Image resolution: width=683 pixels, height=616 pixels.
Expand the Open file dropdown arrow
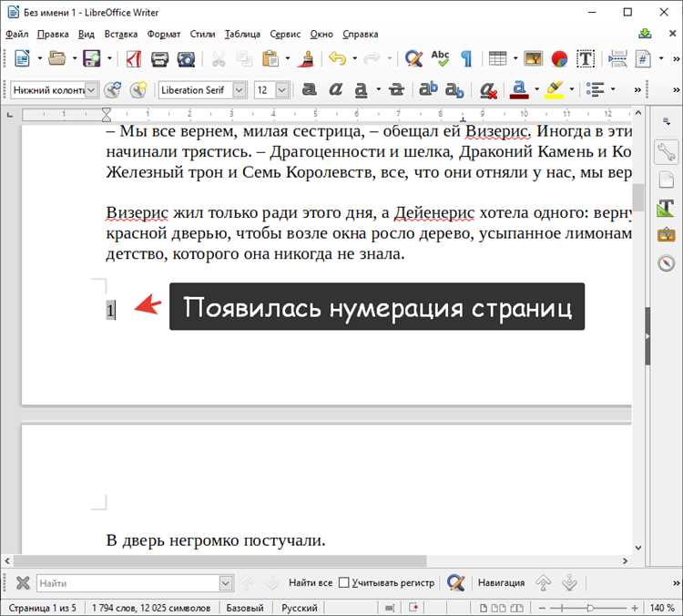click(x=75, y=58)
